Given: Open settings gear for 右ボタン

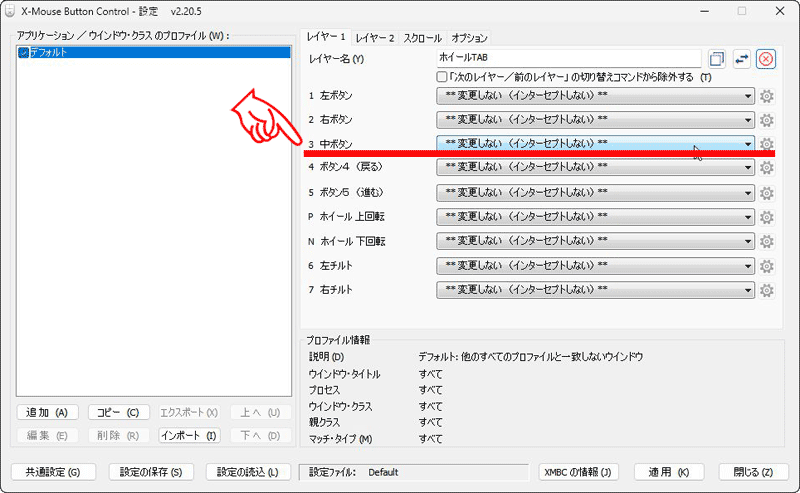Looking at the screenshot, I should click(x=766, y=120).
